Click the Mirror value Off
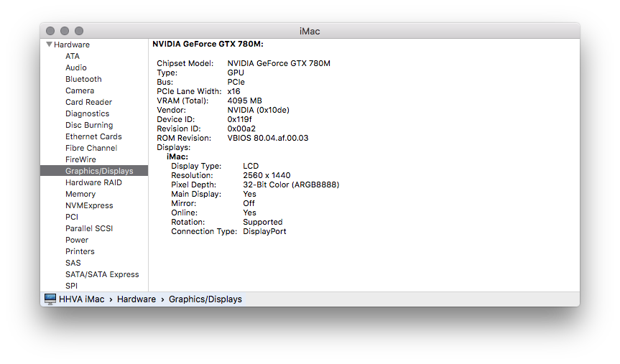 [x=249, y=203]
